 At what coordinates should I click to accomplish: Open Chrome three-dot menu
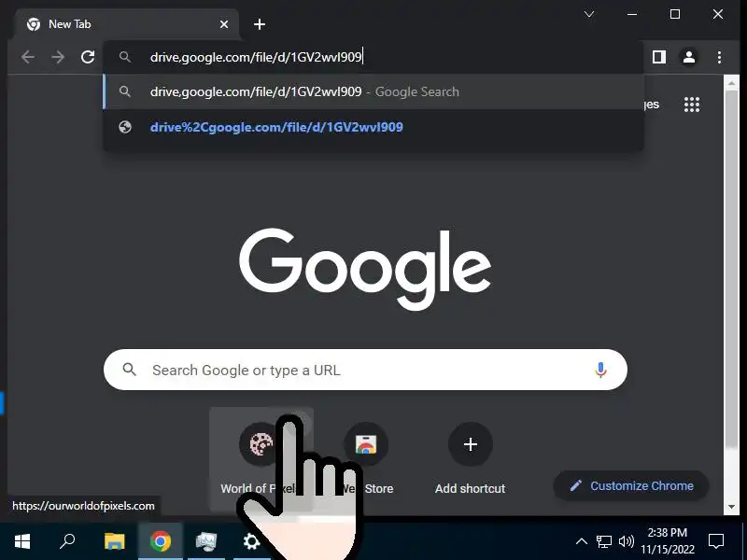point(719,57)
